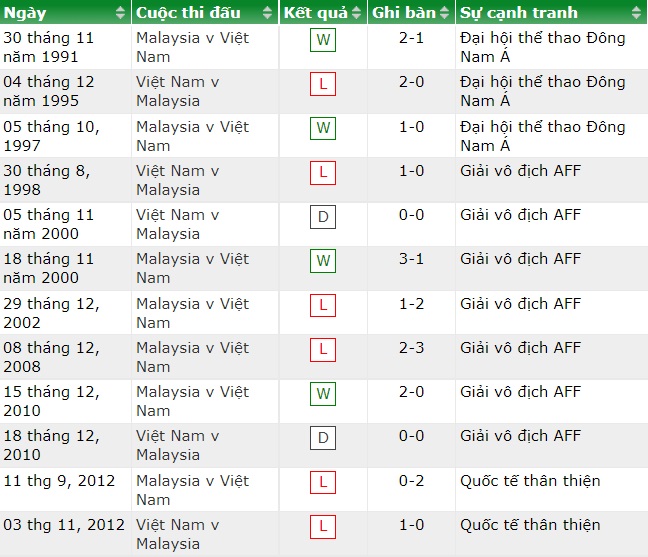Select the L badge for 29 tháng 12, 2002
This screenshot has height=557, width=648.
[323, 305]
